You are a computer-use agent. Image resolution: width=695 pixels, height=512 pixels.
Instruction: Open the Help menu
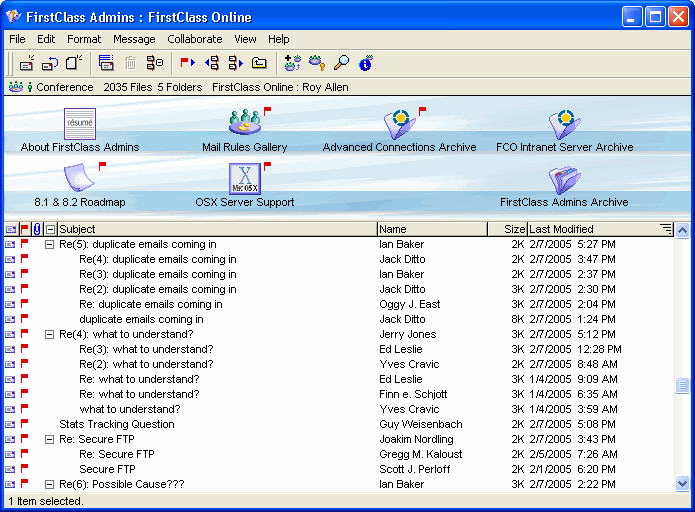279,39
